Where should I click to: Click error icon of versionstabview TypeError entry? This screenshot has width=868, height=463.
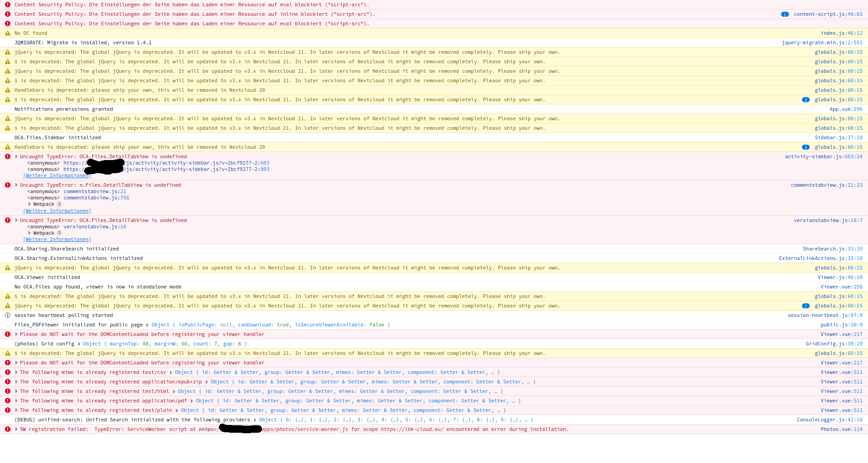click(x=8, y=220)
